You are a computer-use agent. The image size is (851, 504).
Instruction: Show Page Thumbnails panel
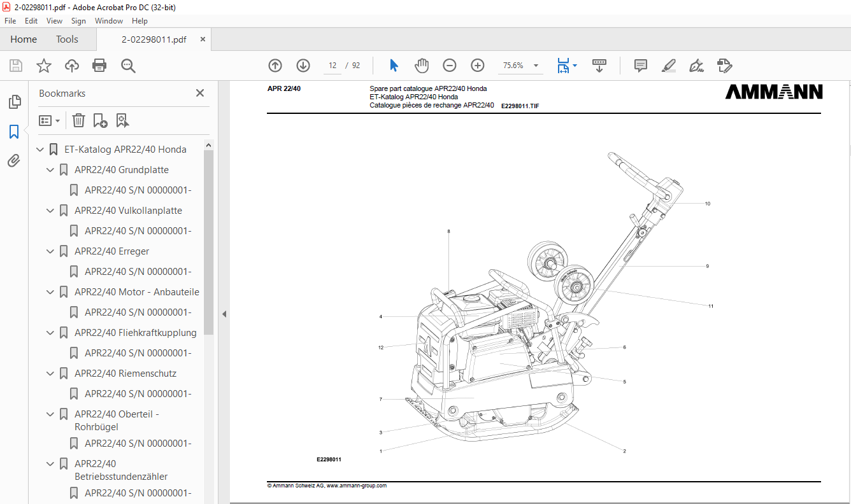14,102
